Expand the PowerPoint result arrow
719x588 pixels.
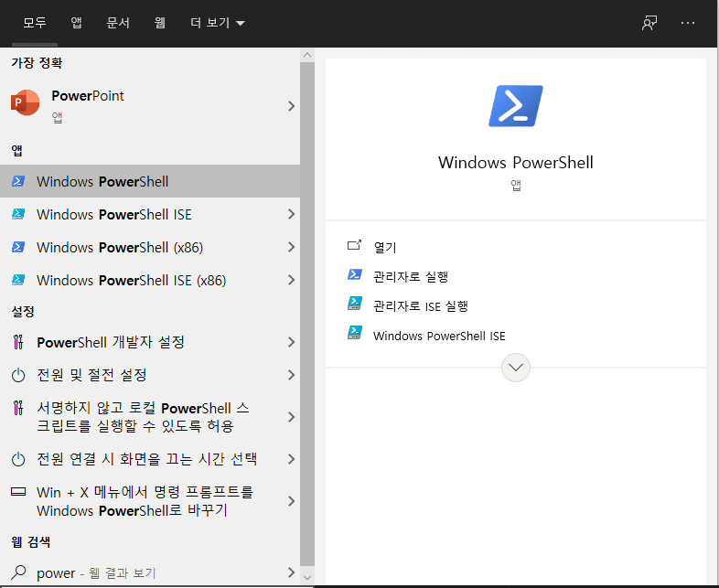(x=291, y=106)
